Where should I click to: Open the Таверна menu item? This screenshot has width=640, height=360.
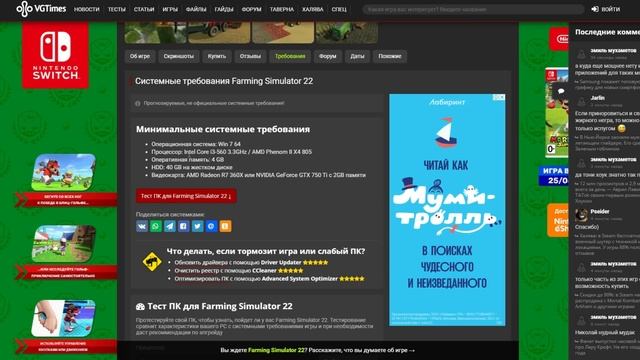click(x=282, y=9)
